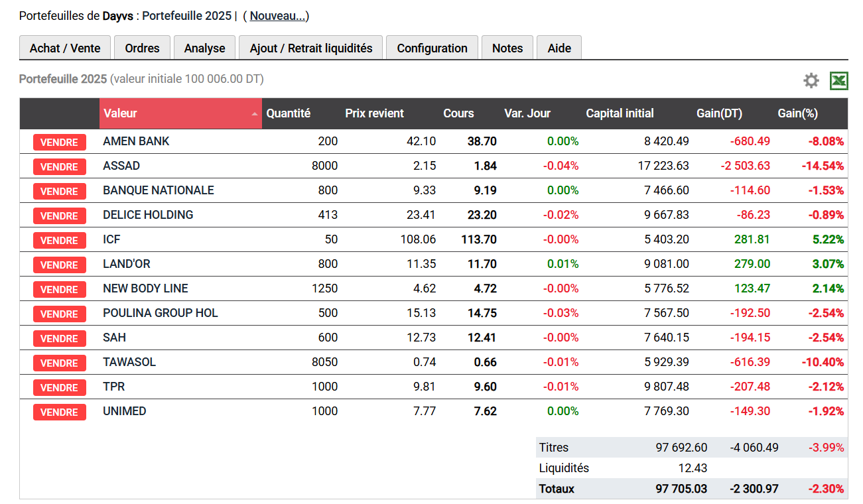
Task: Select AMEN BANK stock name
Action: click(136, 141)
